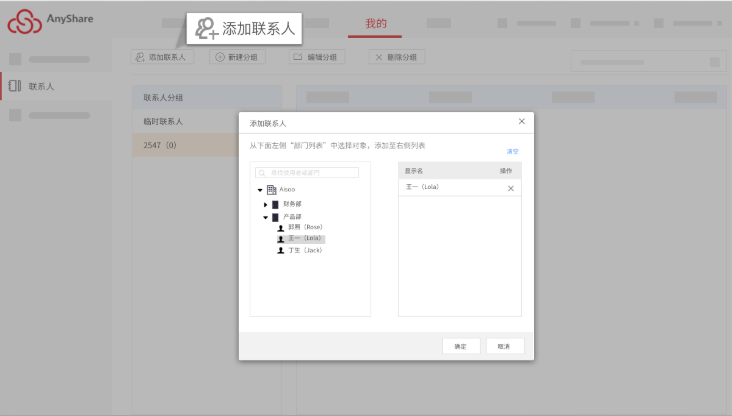Collapse the 产品部 department arrow
The width and height of the screenshot is (732, 416).
coord(266,217)
